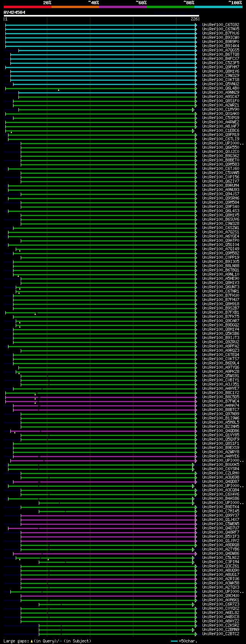Select the UniRef100_A9PFA2 label
The width and height of the screenshot is (246, 644).
pyautogui.click(x=221, y=346)
